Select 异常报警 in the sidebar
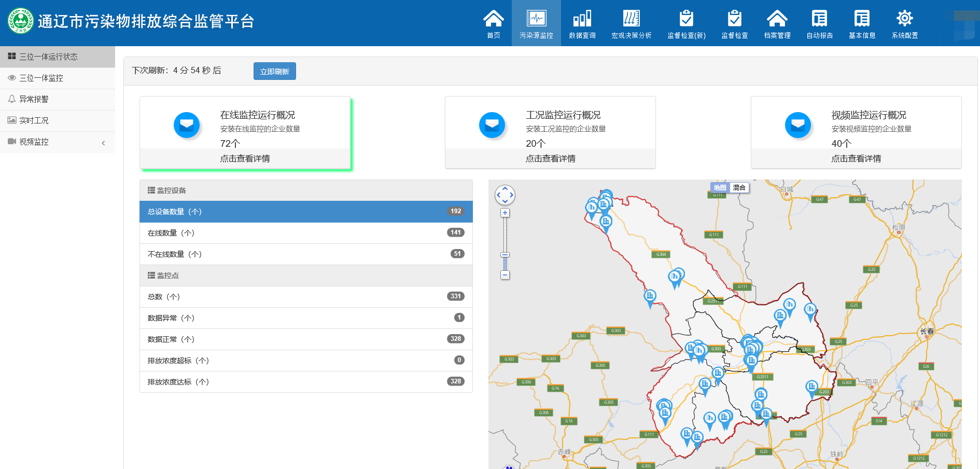Image resolution: width=980 pixels, height=469 pixels. pos(34,99)
